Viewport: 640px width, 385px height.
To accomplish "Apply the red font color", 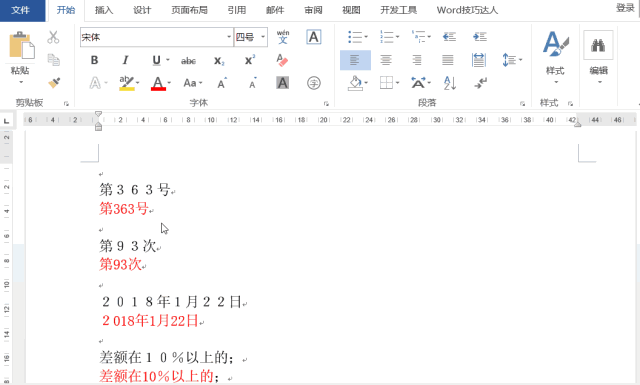I will [158, 83].
